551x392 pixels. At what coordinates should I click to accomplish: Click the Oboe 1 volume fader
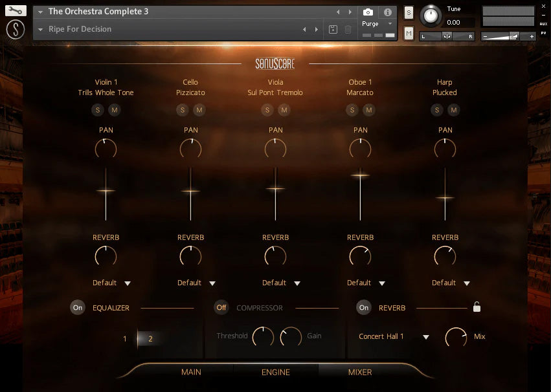360,194
